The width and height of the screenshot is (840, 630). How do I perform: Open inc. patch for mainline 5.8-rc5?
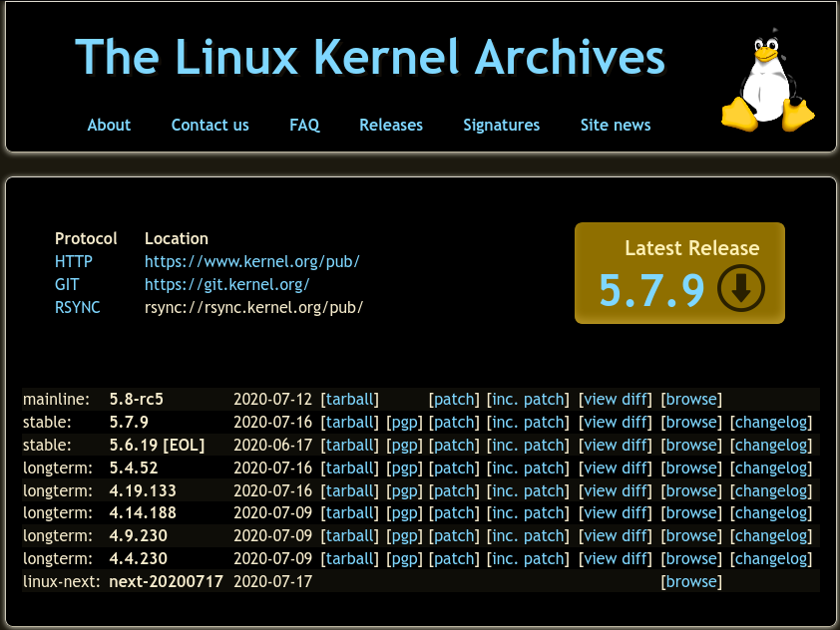pyautogui.click(x=528, y=399)
